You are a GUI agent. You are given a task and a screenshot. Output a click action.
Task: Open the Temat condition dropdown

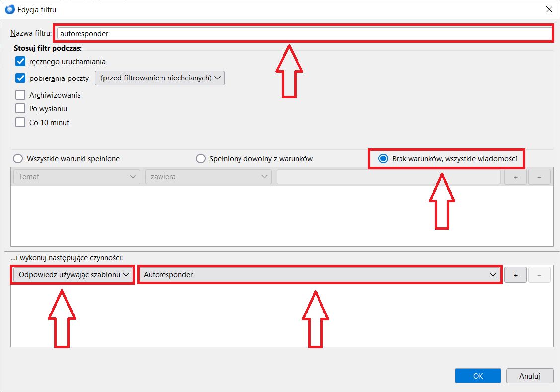click(77, 177)
